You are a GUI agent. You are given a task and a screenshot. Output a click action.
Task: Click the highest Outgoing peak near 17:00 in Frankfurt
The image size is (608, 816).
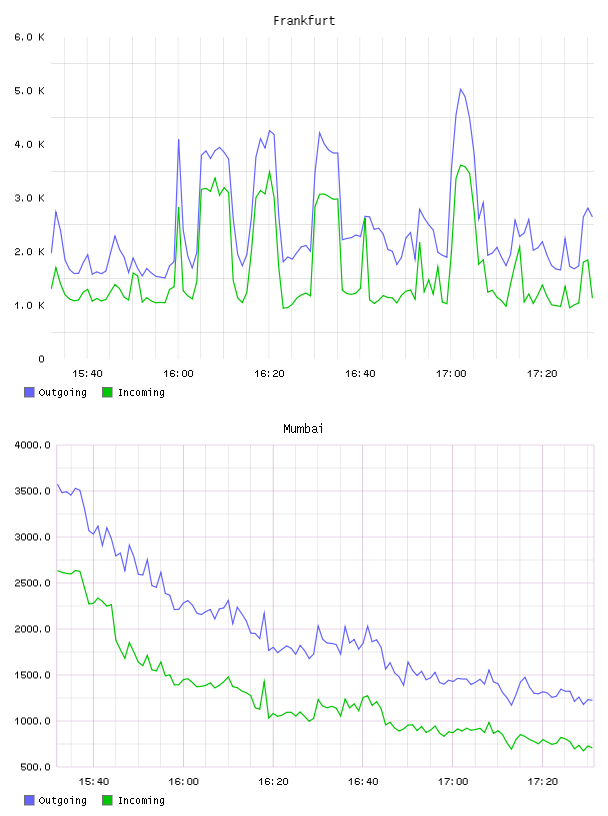[461, 89]
